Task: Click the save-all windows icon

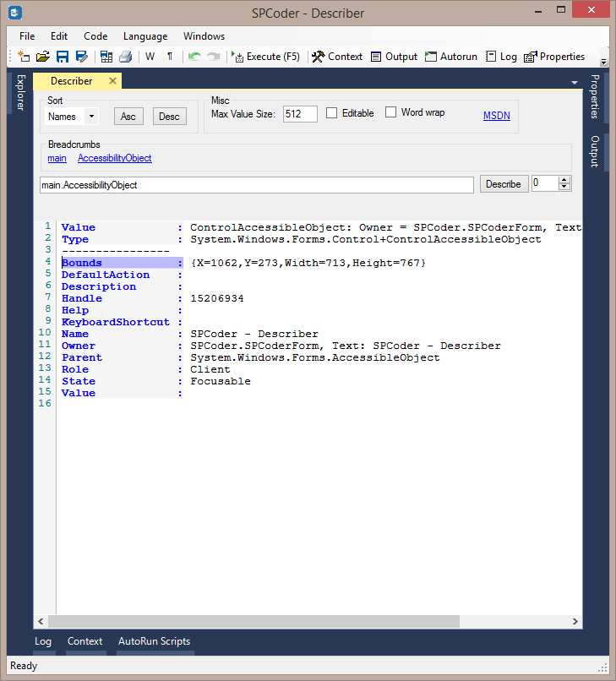Action: (106, 57)
